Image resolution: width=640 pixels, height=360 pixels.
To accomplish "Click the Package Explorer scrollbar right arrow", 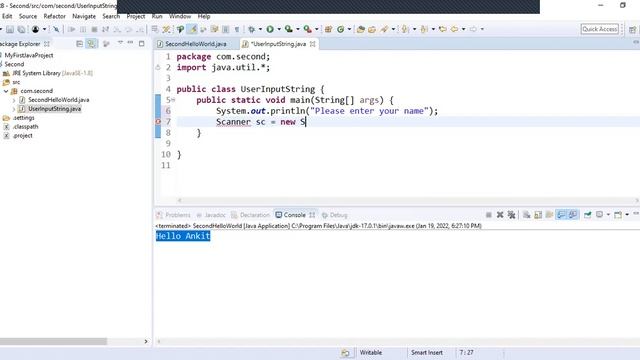I will (146, 341).
